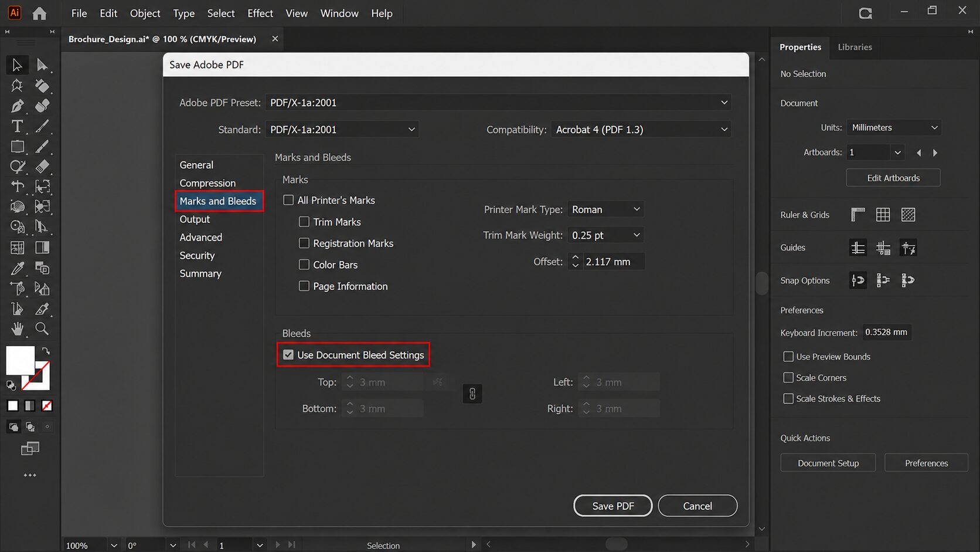Go to previous artboard arrow in Properties
This screenshot has height=552, width=980.
pyautogui.click(x=918, y=153)
